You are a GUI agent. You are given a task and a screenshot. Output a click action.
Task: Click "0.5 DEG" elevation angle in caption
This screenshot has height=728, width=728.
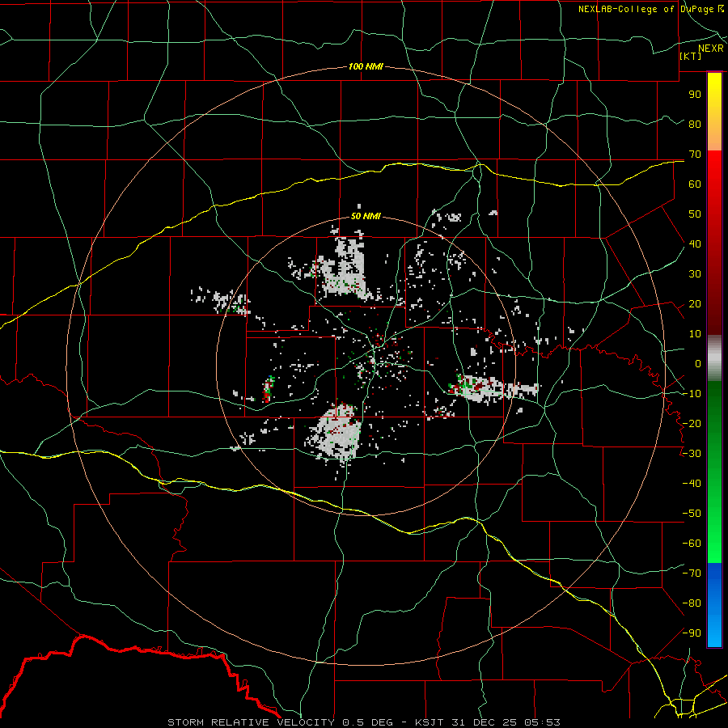tap(368, 722)
